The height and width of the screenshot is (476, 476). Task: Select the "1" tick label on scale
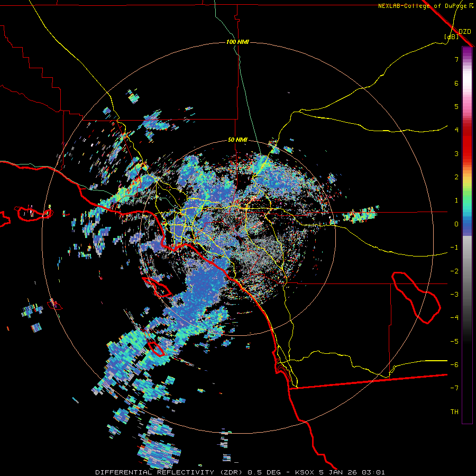[456, 200]
